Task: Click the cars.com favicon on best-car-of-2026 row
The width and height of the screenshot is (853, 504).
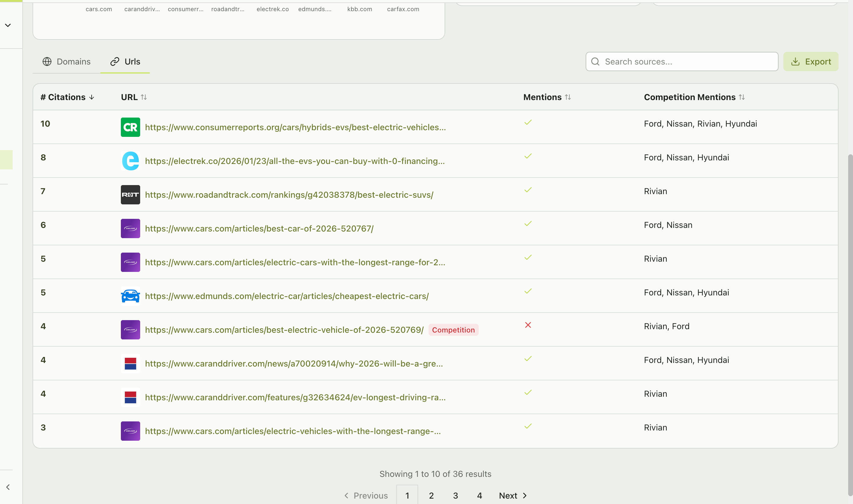Action: (131, 228)
